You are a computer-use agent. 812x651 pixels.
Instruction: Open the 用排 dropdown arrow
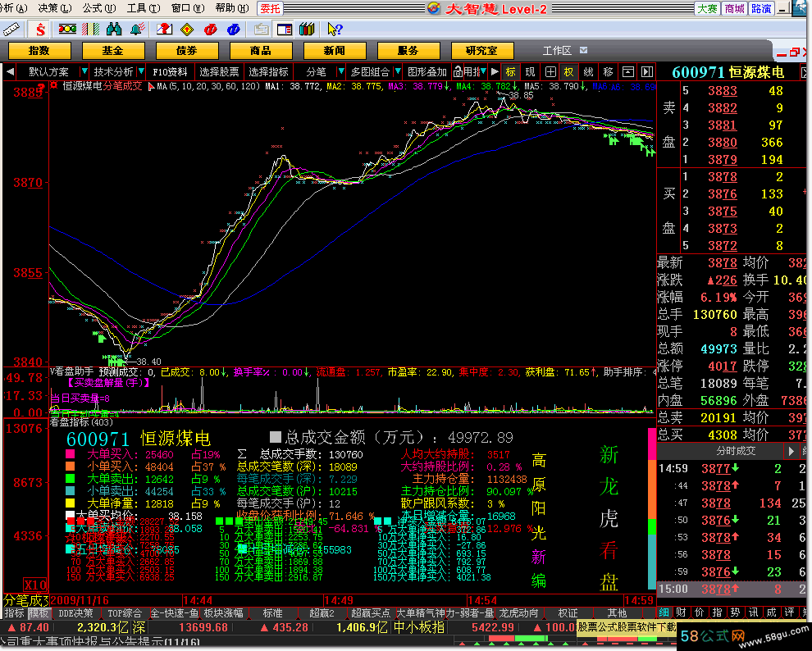tap(483, 71)
